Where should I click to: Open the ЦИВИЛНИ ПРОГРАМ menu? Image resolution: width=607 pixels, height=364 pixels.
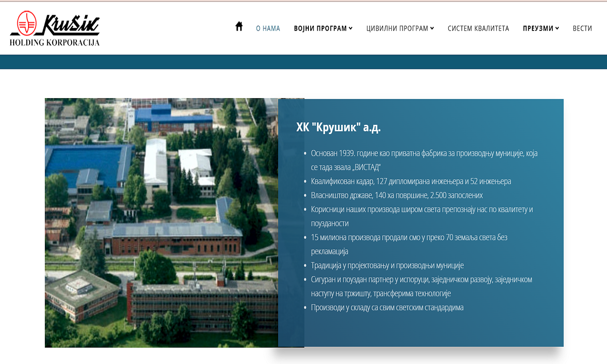397,28
